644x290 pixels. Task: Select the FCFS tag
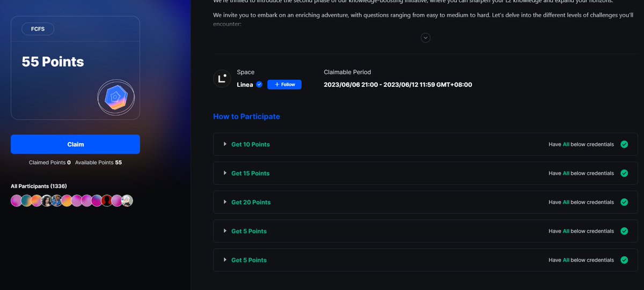click(38, 28)
